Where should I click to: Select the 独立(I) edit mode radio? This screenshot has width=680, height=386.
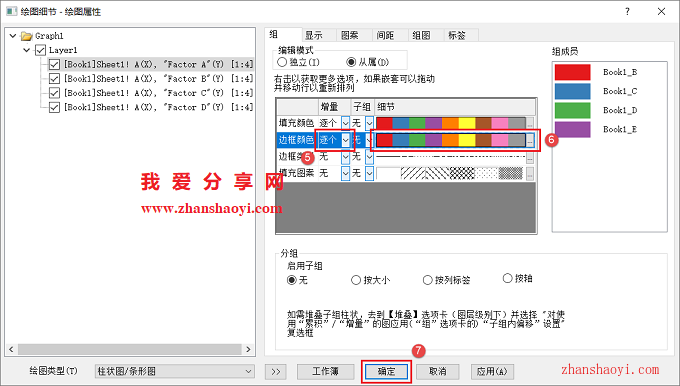click(x=282, y=62)
